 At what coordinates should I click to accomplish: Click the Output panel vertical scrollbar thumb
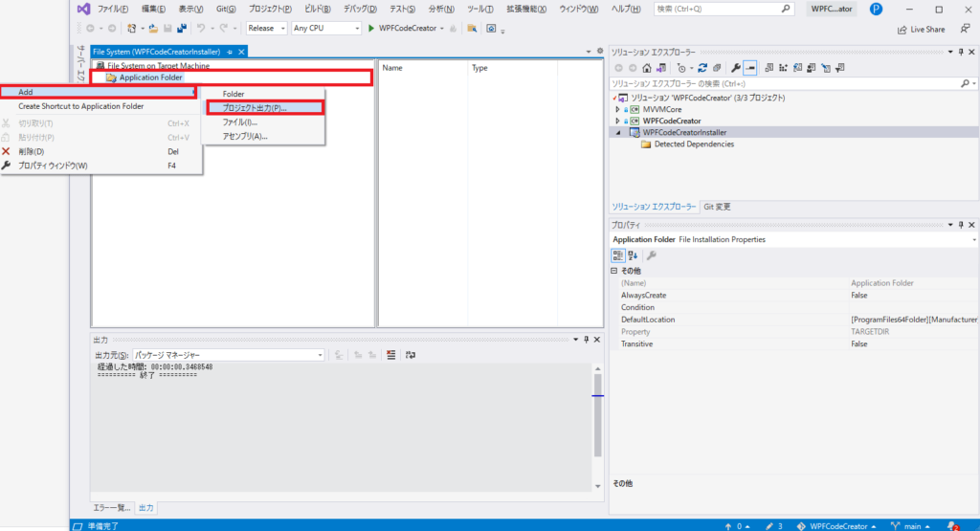coord(597,415)
